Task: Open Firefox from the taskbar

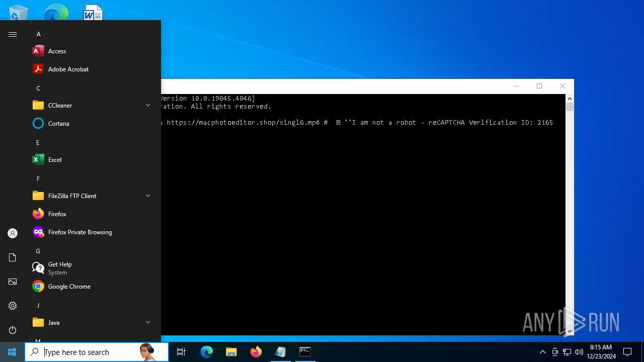Action: pyautogui.click(x=256, y=352)
